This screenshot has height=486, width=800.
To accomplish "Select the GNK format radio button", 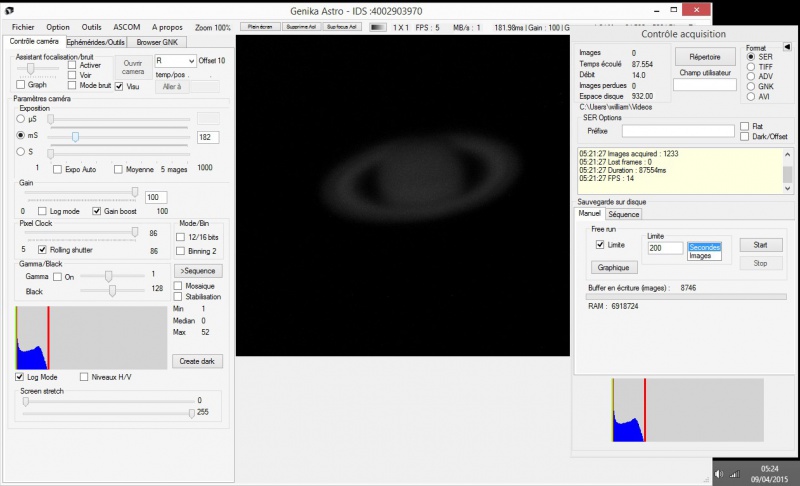I will coord(751,86).
